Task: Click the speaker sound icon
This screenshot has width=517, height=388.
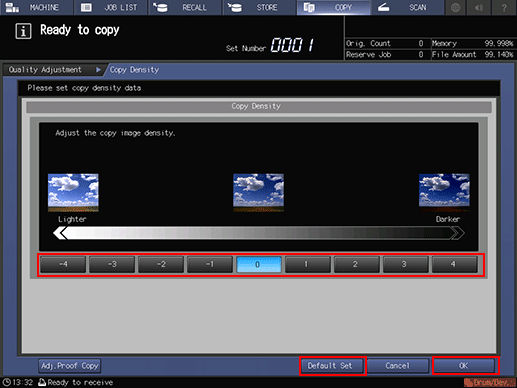Action: coord(479,7)
